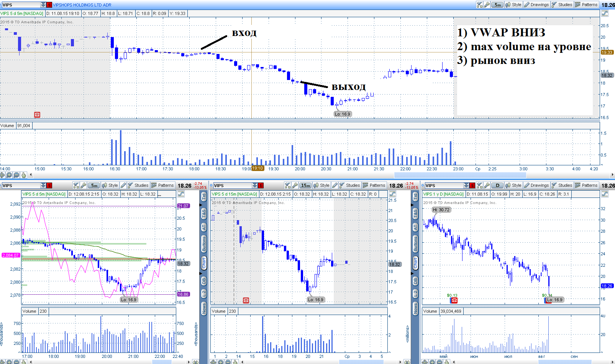Select hand drag tool under bottom-middle chart
Image resolution: width=615 pixels, height=364 pixels.
(235, 362)
